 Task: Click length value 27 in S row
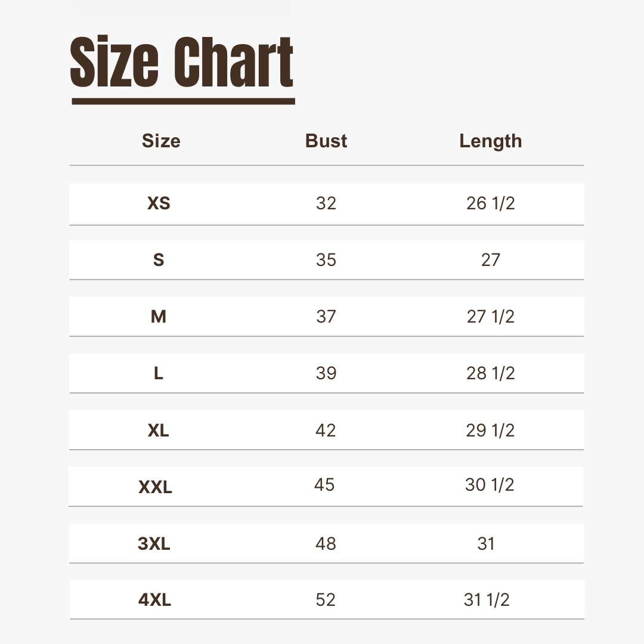[x=490, y=260]
